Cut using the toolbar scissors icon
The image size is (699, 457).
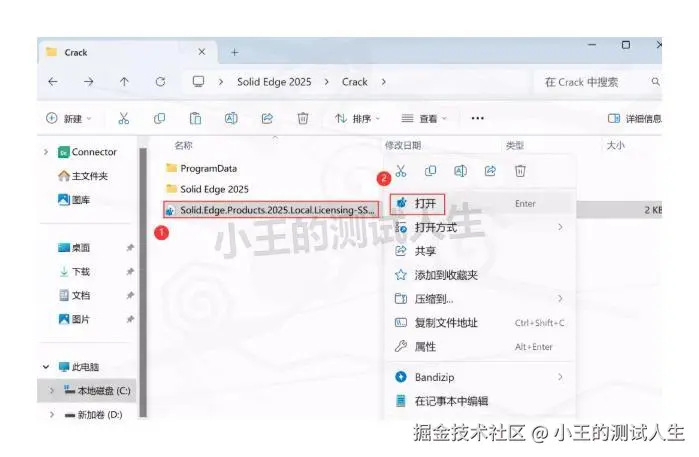click(123, 118)
